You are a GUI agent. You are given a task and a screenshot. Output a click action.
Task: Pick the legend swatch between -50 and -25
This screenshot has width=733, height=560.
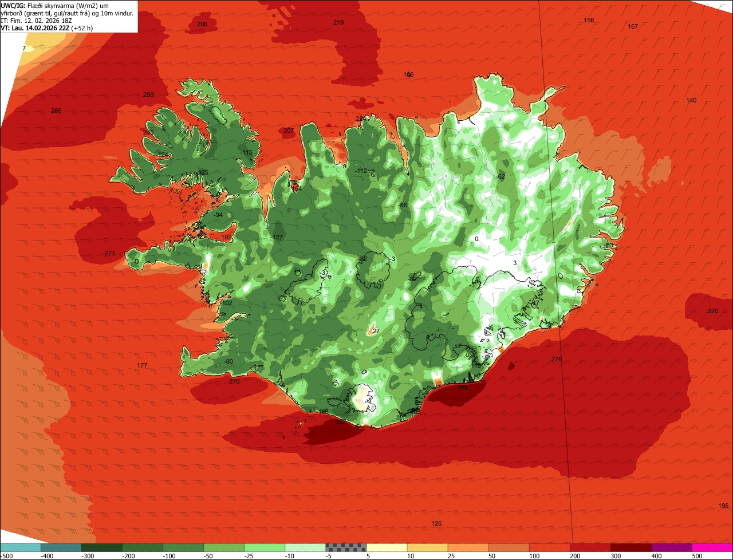tap(224, 547)
